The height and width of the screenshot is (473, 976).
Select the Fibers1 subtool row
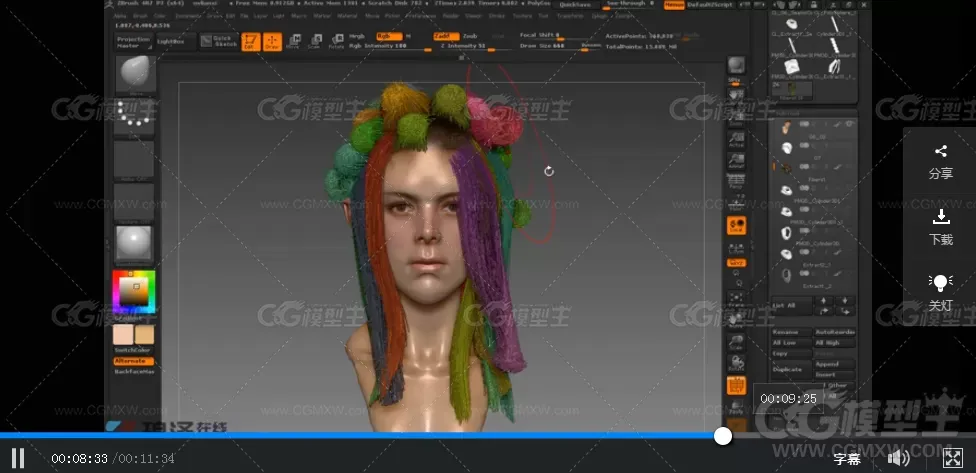pyautogui.click(x=814, y=169)
